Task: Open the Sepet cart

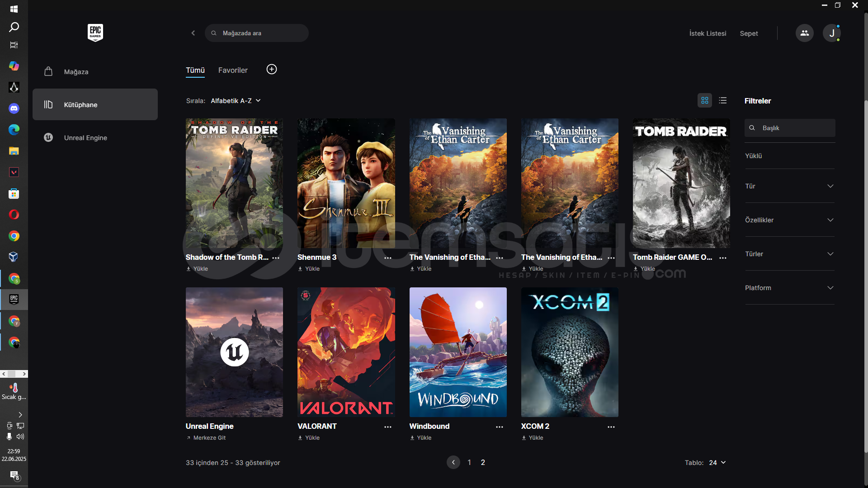Action: pyautogui.click(x=749, y=33)
